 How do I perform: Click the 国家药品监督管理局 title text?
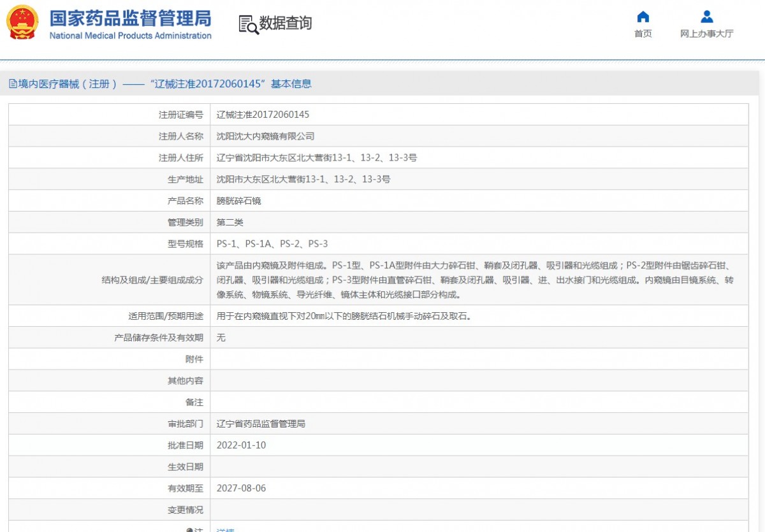point(130,17)
